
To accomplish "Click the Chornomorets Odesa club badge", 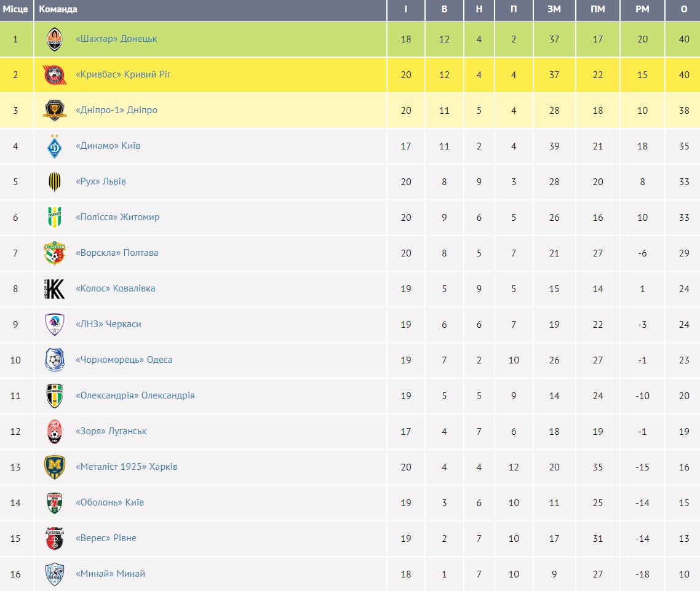I will pos(55,360).
